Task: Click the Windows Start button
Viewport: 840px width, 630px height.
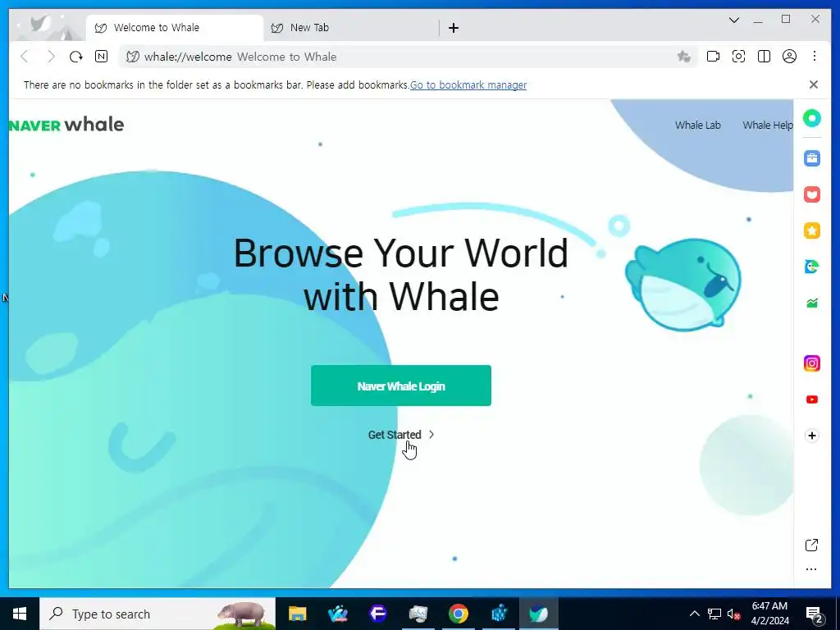Action: tap(20, 614)
